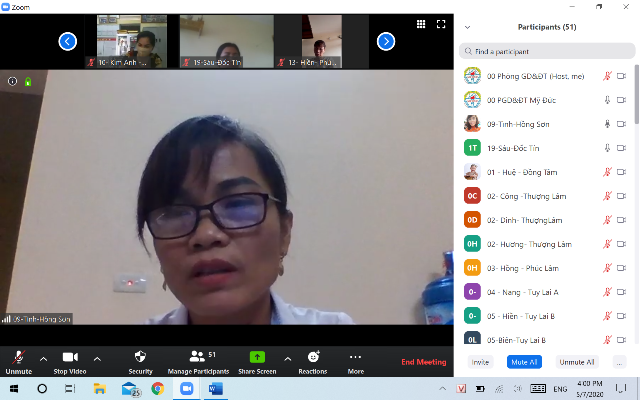Image resolution: width=640 pixels, height=400 pixels.
Task: Toggle microphone for 00 PGD&ĐT Mỹ Đức
Action: (607, 100)
